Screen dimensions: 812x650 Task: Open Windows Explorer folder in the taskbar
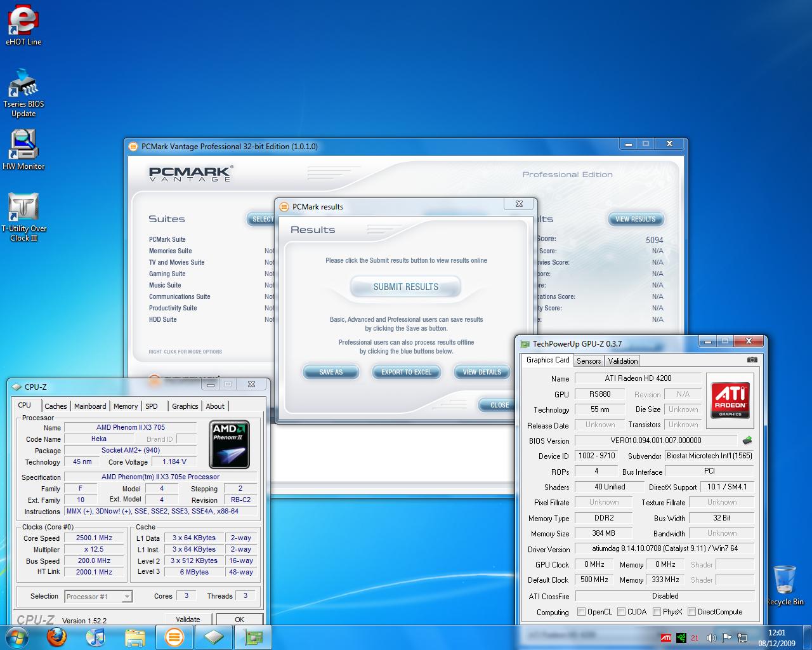tap(134, 637)
